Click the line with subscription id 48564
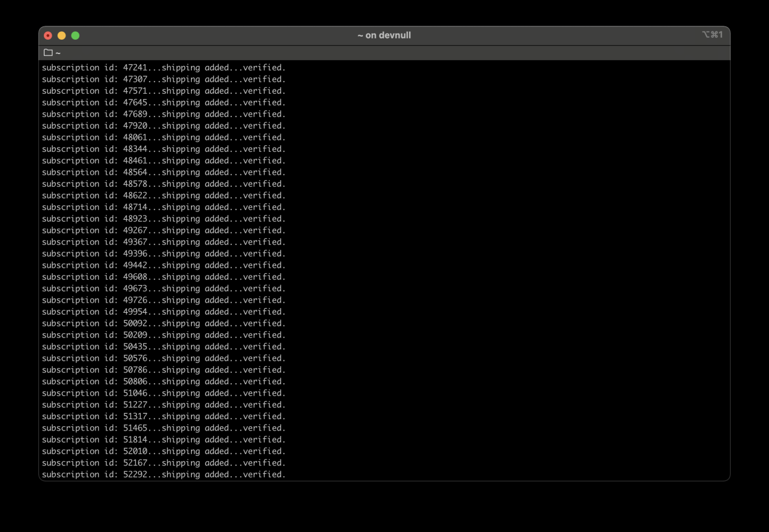The height and width of the screenshot is (532, 769). pyautogui.click(x=164, y=172)
